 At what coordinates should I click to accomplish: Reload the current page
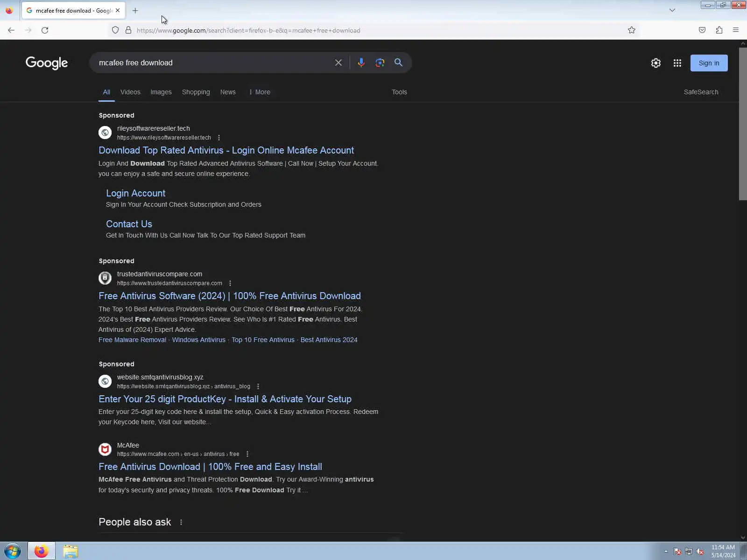[45, 30]
